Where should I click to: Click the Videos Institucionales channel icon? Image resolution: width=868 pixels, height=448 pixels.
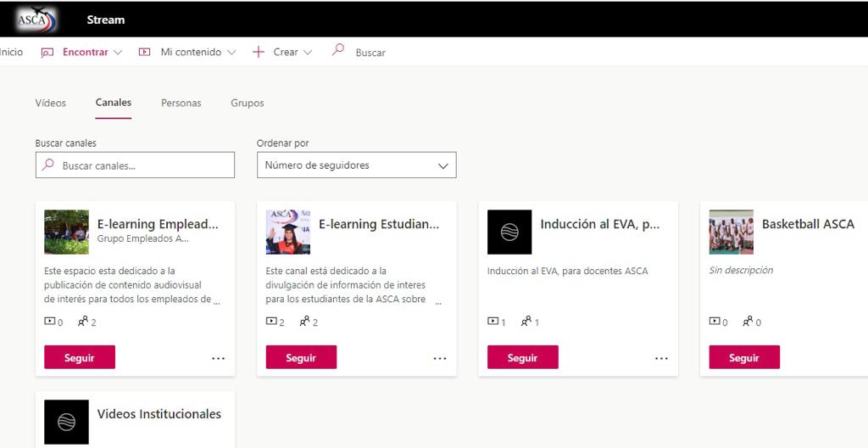coord(66,422)
